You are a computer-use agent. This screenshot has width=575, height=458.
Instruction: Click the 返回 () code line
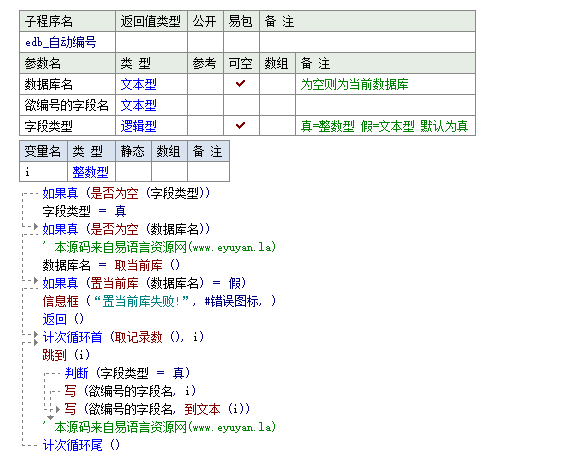(x=63, y=319)
